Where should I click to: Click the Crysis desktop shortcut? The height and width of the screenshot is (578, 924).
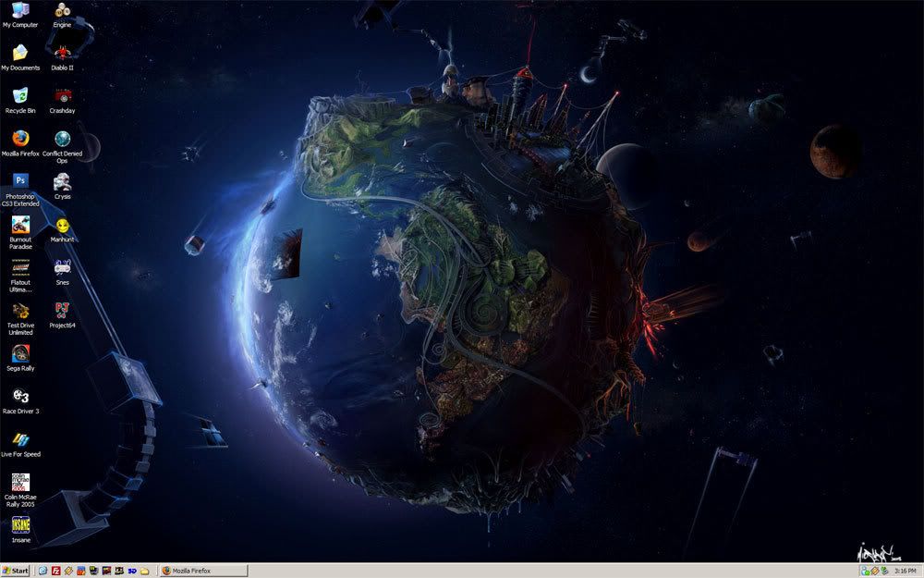(62, 181)
